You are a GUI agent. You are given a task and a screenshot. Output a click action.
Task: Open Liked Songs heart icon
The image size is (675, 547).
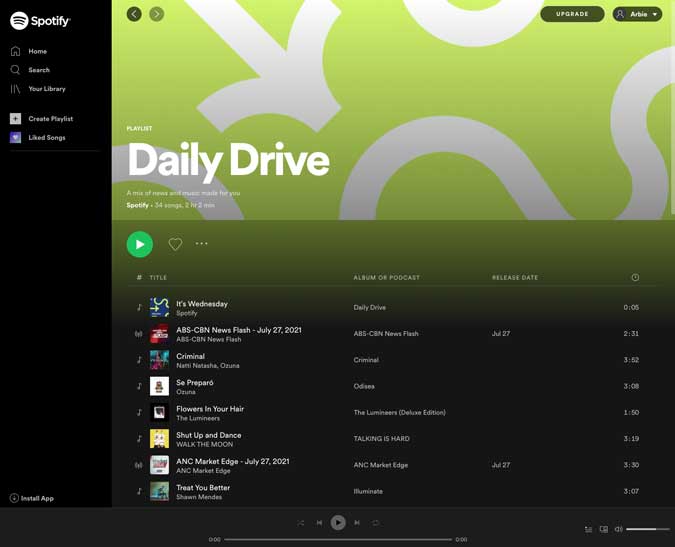(x=15, y=137)
